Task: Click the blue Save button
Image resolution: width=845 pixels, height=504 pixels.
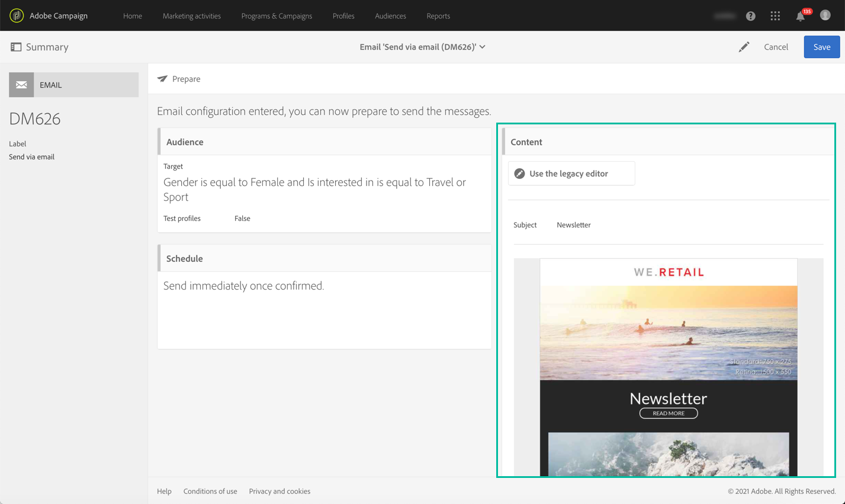Action: pyautogui.click(x=821, y=47)
